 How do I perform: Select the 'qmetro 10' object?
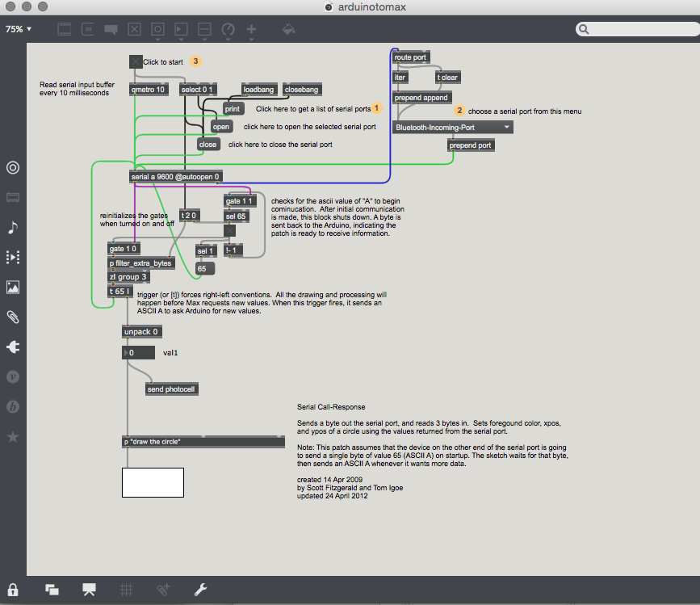pyautogui.click(x=149, y=90)
